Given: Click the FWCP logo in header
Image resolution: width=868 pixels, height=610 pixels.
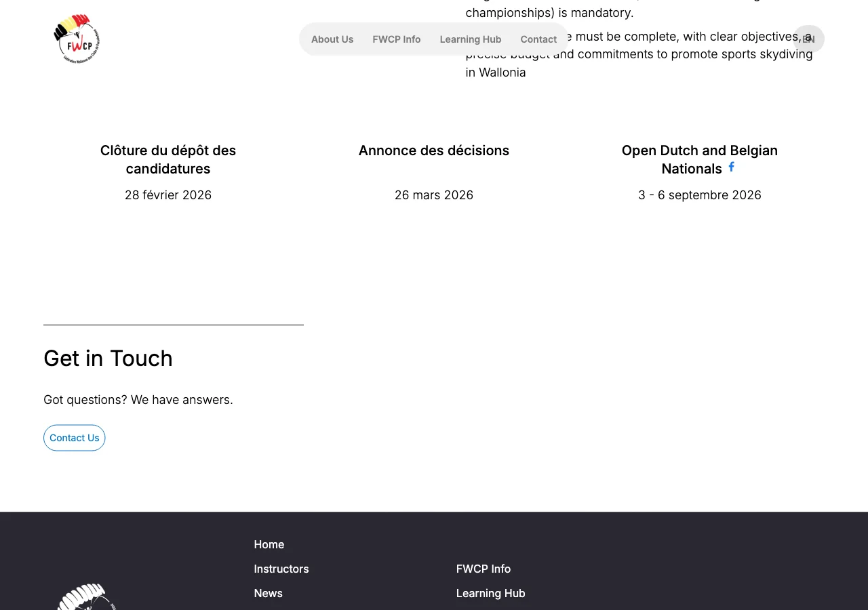Looking at the screenshot, I should [77, 39].
